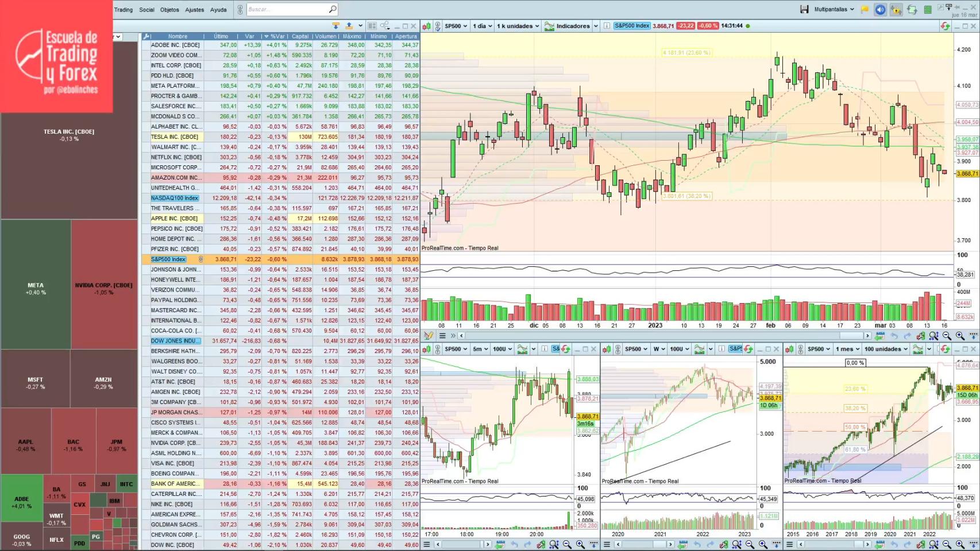Click zoom in magnifier under 5m chart
The image size is (980, 551).
point(580,544)
